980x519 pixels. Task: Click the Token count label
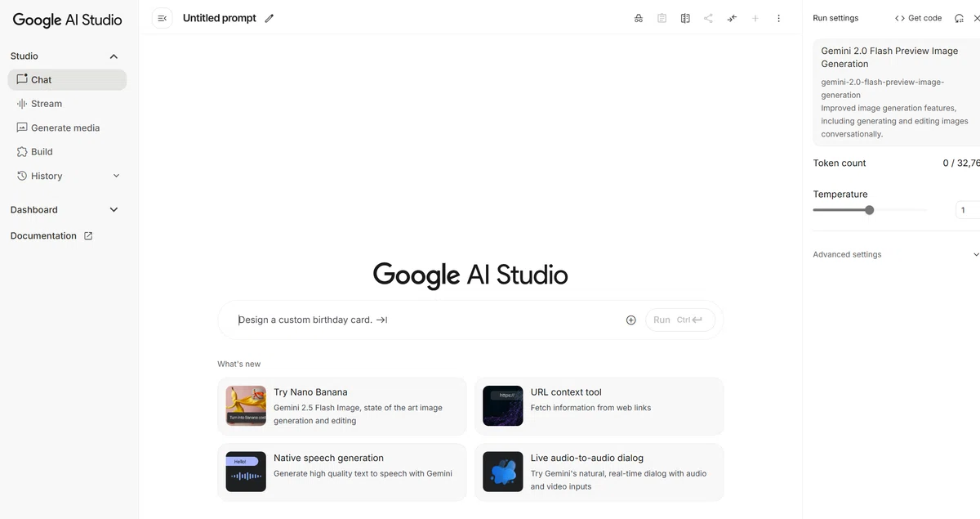coord(840,163)
